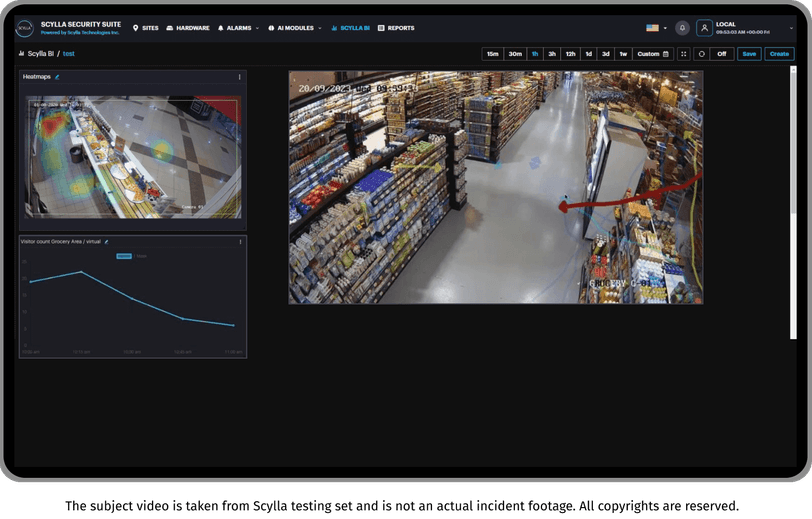The width and height of the screenshot is (812, 519).
Task: Expand the Alarms dropdown chevron
Action: pos(257,28)
